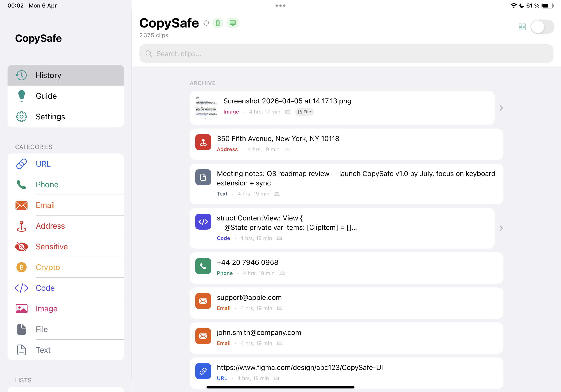Click the green phone clip icon
The image size is (561, 392).
203,266
